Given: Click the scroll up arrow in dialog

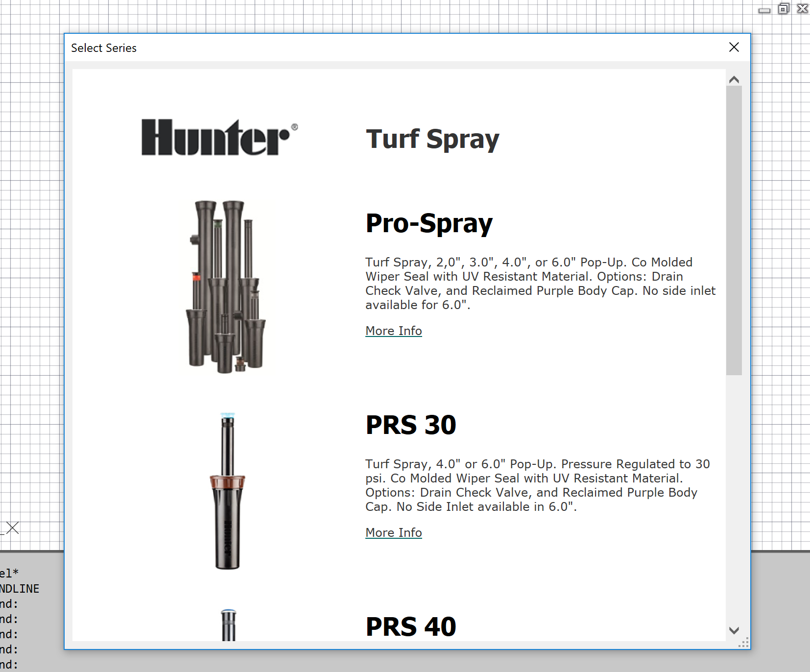Looking at the screenshot, I should click(x=734, y=79).
